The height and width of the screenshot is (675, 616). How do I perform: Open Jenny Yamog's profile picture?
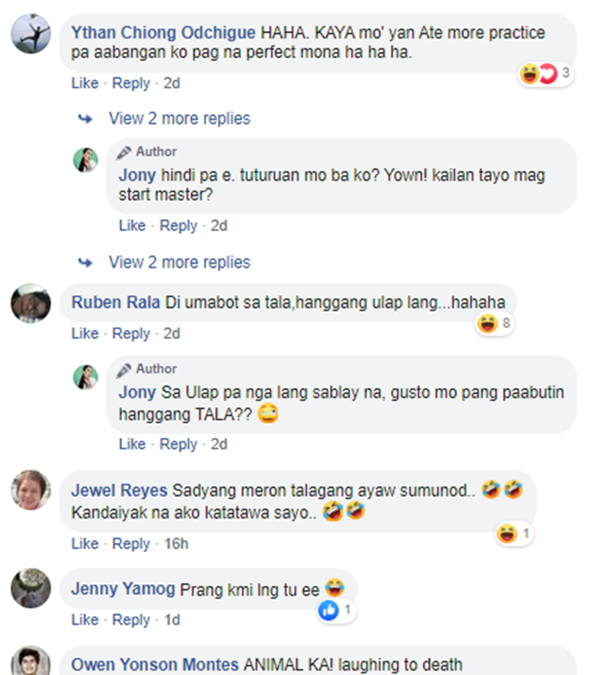click(x=30, y=588)
